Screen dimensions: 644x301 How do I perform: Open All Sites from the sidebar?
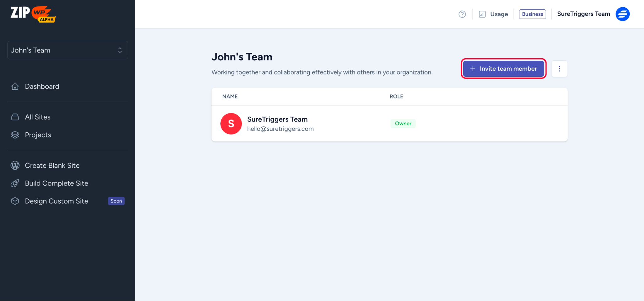[x=38, y=117]
